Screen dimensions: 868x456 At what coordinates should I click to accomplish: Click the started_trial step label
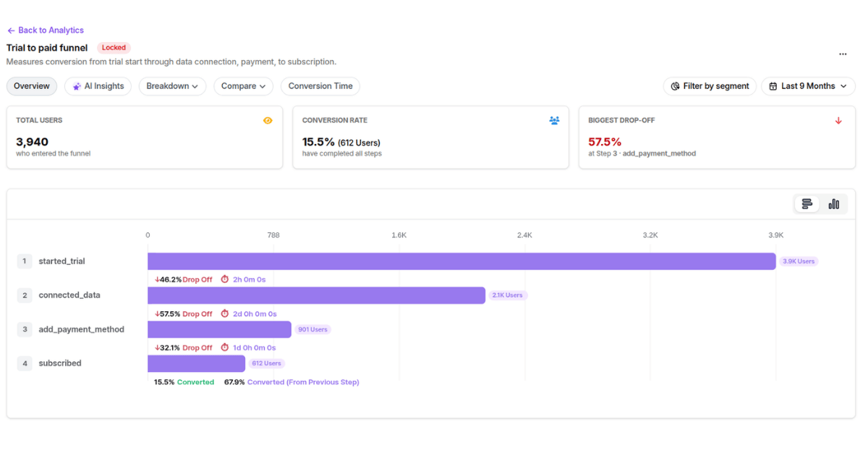pyautogui.click(x=61, y=261)
